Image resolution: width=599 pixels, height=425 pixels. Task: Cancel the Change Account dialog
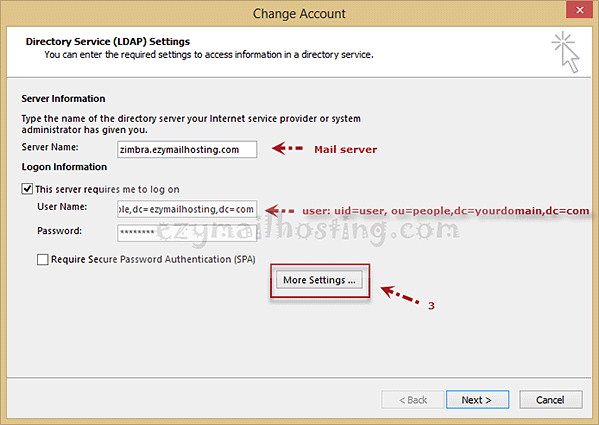(x=550, y=400)
